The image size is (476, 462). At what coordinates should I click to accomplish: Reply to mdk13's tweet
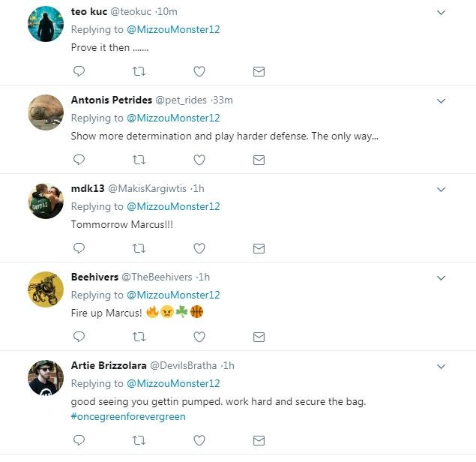pos(79,248)
